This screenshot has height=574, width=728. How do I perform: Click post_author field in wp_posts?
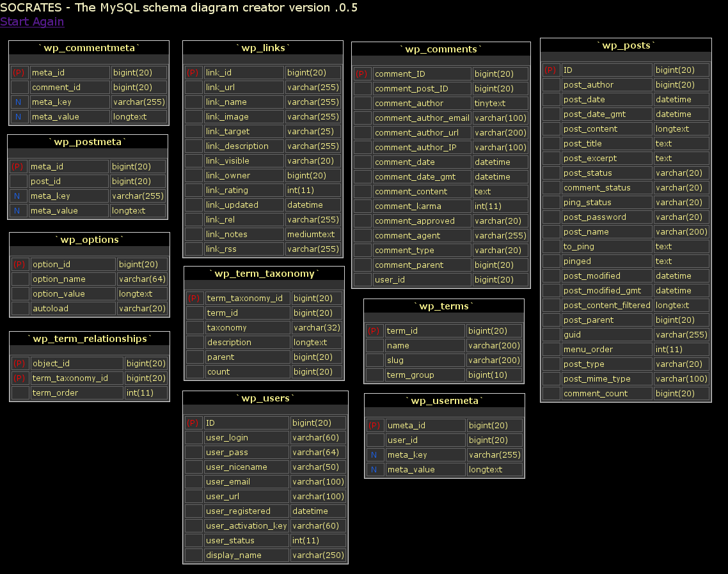point(607,85)
